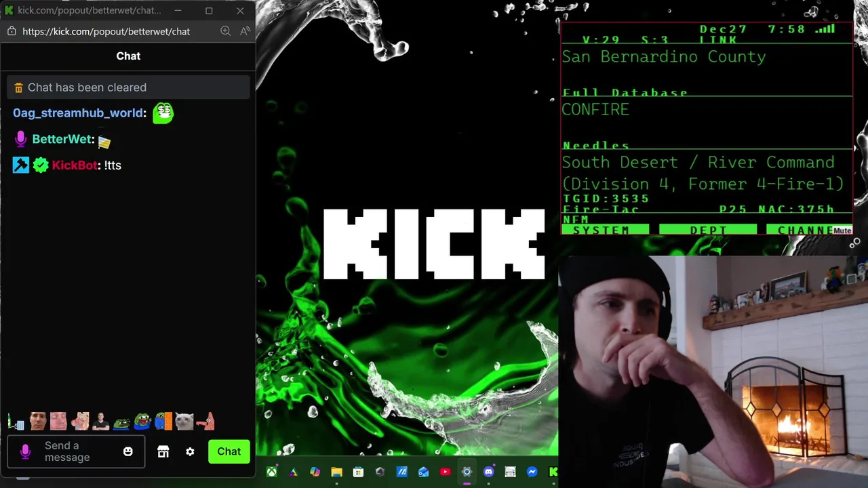Click the BetterWet username in chat
This screenshot has height=488, width=868.
(x=62, y=139)
